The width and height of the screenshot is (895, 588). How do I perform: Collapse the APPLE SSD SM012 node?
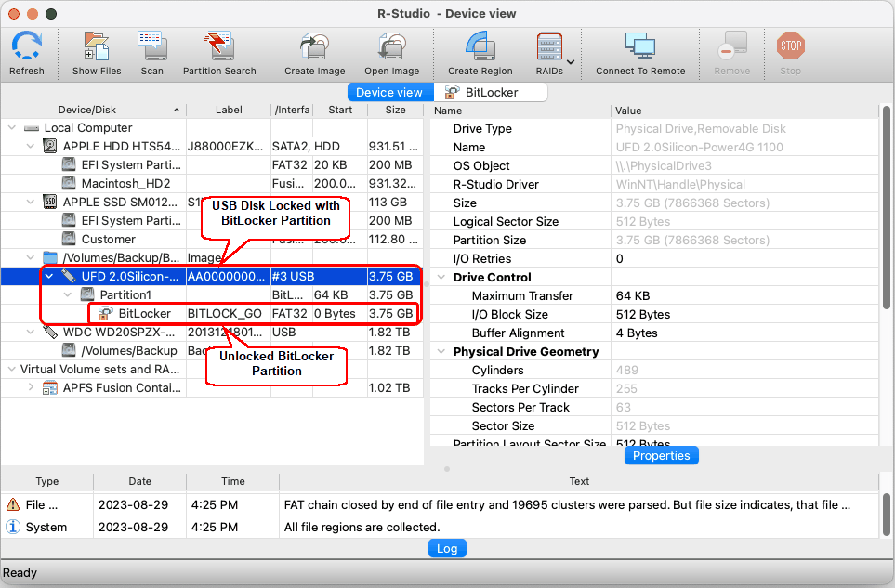pos(31,202)
